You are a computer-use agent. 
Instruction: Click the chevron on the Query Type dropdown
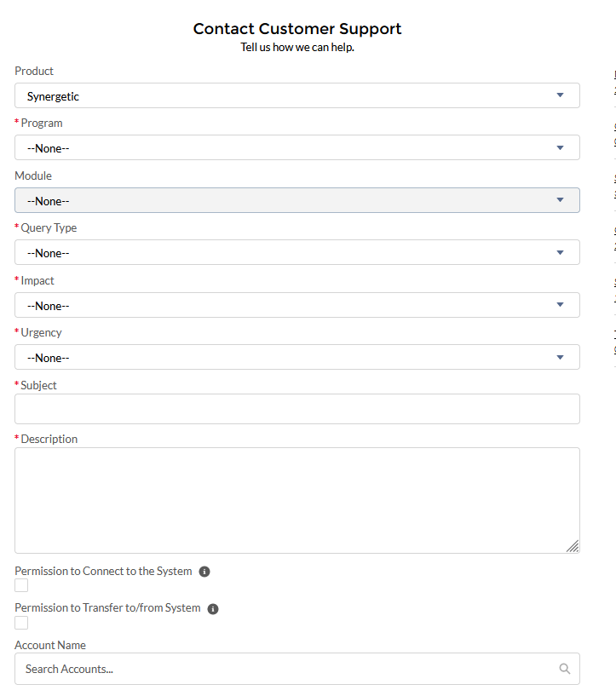point(561,252)
